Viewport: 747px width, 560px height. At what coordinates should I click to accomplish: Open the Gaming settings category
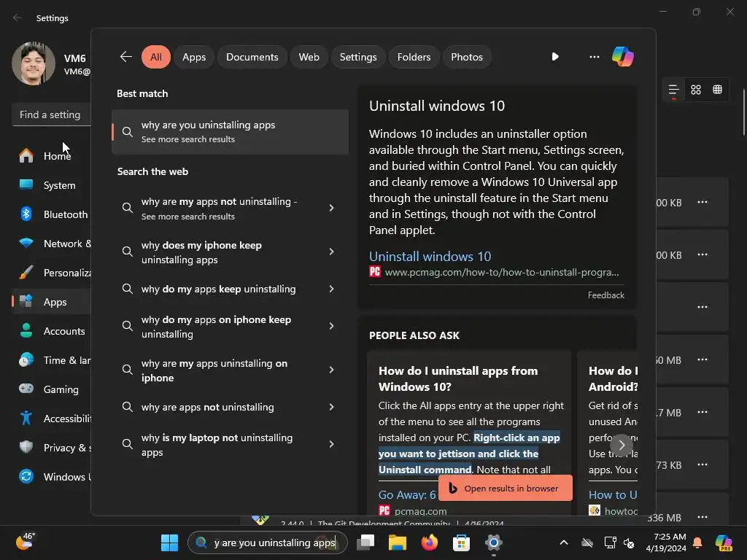click(53, 389)
